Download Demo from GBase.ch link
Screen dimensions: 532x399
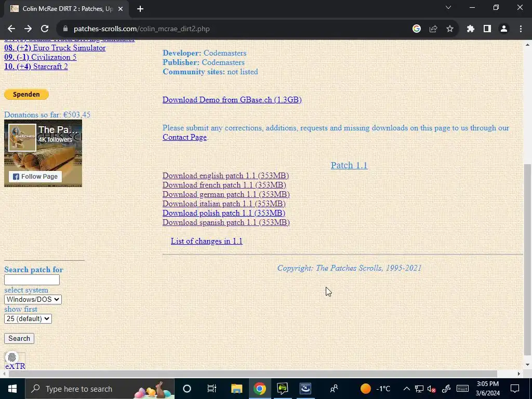(x=232, y=100)
